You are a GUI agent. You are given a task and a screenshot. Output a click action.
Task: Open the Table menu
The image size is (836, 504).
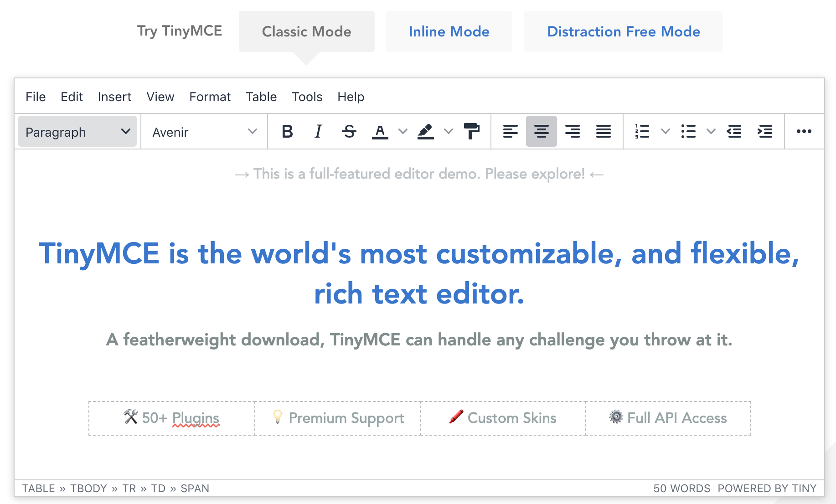tap(262, 97)
